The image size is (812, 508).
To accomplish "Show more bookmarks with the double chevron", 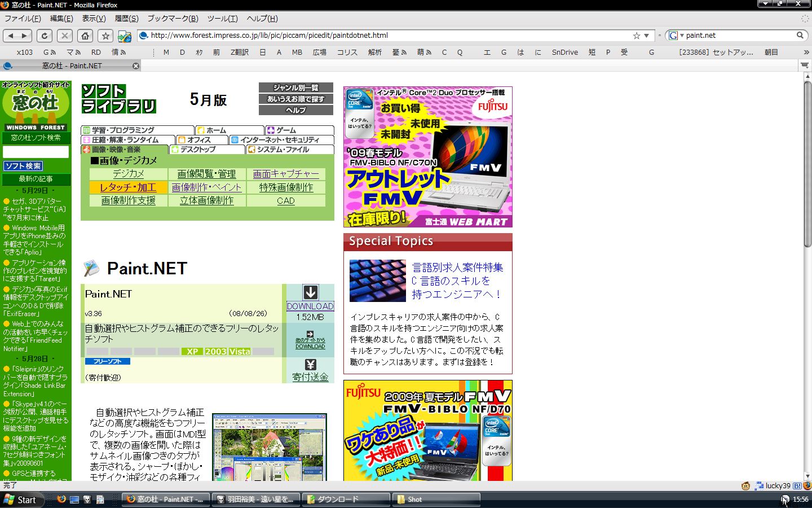I will click(x=806, y=52).
